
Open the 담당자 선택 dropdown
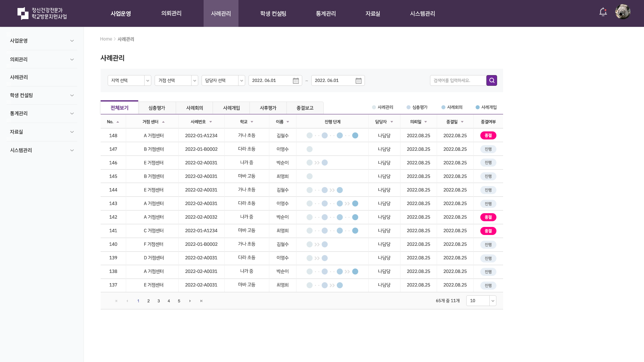[223, 80]
